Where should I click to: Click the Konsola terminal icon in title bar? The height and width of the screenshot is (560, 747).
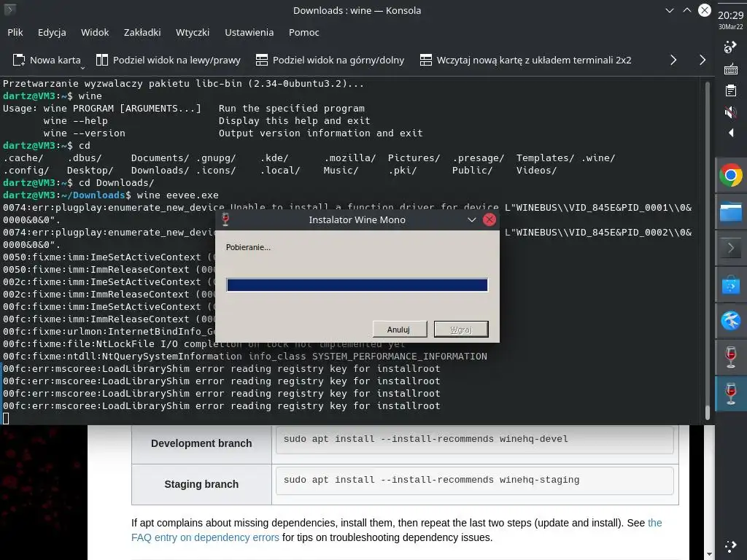(9, 9)
